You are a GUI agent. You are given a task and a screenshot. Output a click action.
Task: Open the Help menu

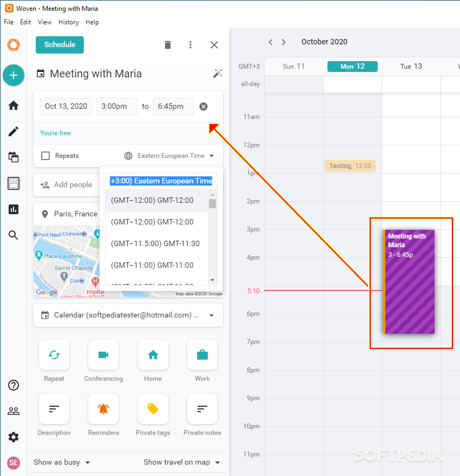(x=92, y=22)
